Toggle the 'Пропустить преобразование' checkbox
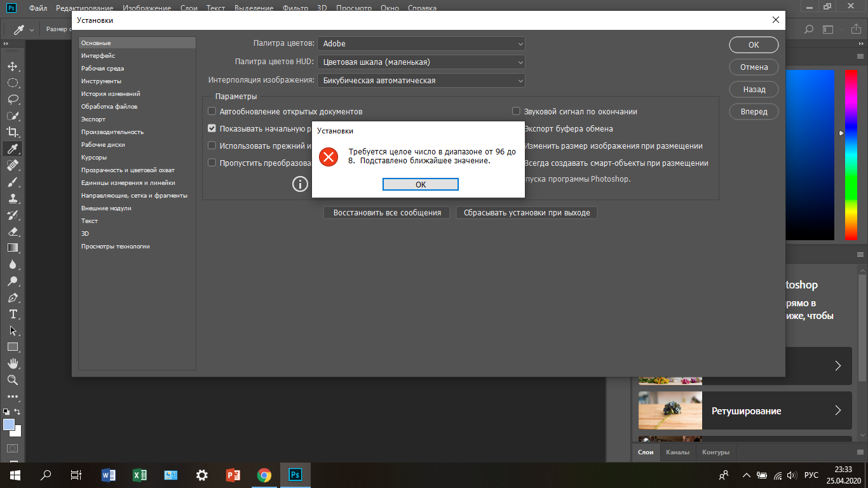Image resolution: width=868 pixels, height=488 pixels. pos(212,163)
